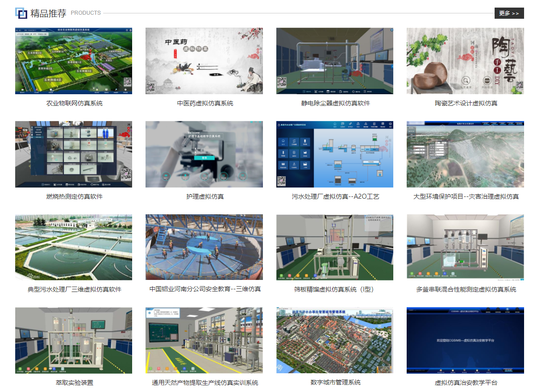
Task: Click the 中医药虚拟仿真系统 title link
Action: (x=204, y=104)
